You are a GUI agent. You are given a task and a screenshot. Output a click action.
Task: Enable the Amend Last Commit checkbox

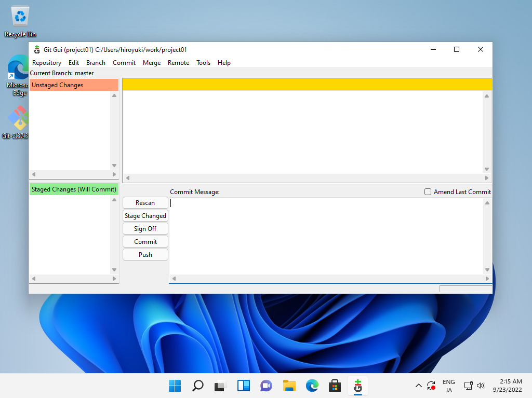point(428,191)
